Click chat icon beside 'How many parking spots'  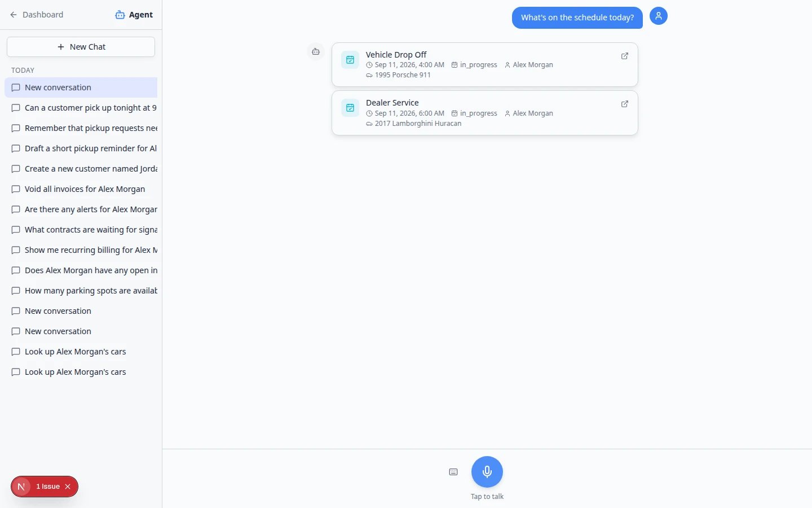click(x=16, y=291)
